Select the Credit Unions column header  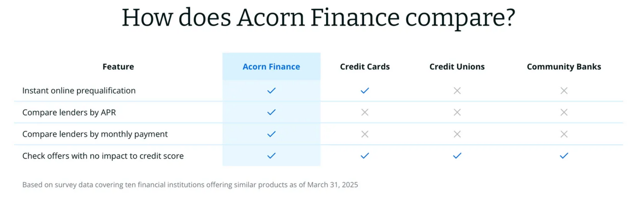coord(457,67)
